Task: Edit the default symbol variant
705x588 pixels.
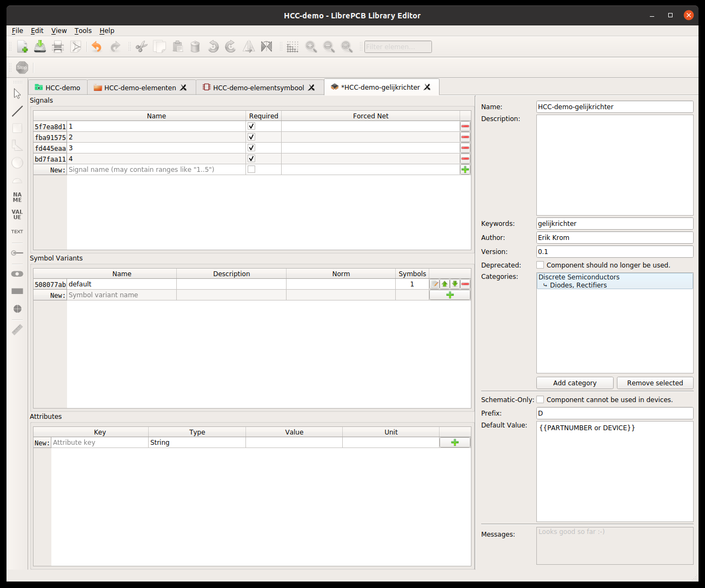Action: (x=435, y=284)
